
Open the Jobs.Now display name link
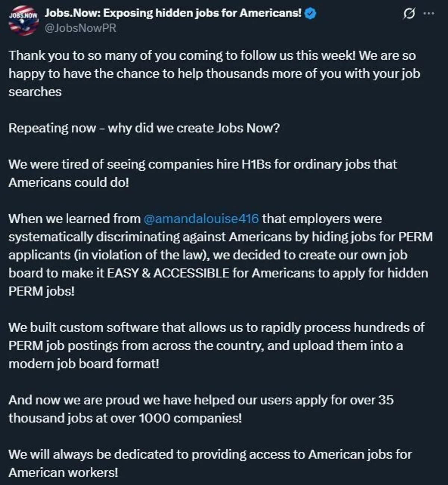[173, 13]
